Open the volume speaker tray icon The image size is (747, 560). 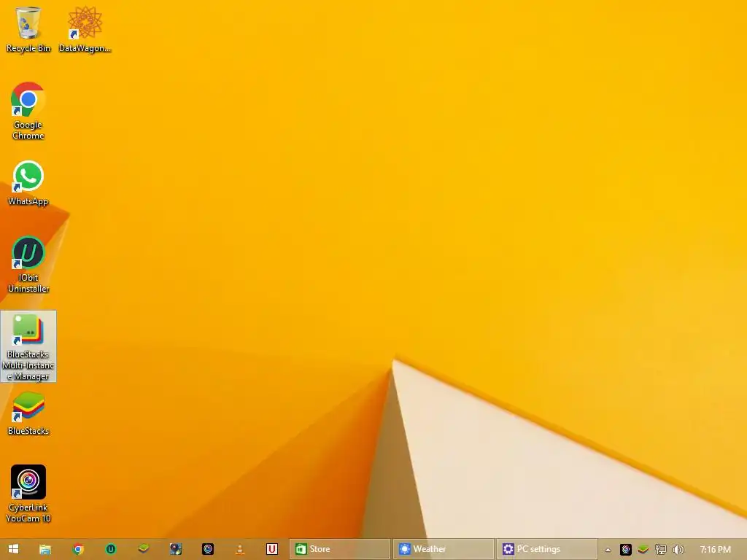(x=678, y=550)
